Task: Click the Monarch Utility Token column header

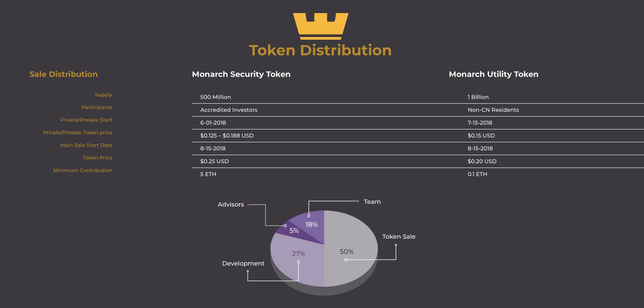Action: tap(493, 74)
